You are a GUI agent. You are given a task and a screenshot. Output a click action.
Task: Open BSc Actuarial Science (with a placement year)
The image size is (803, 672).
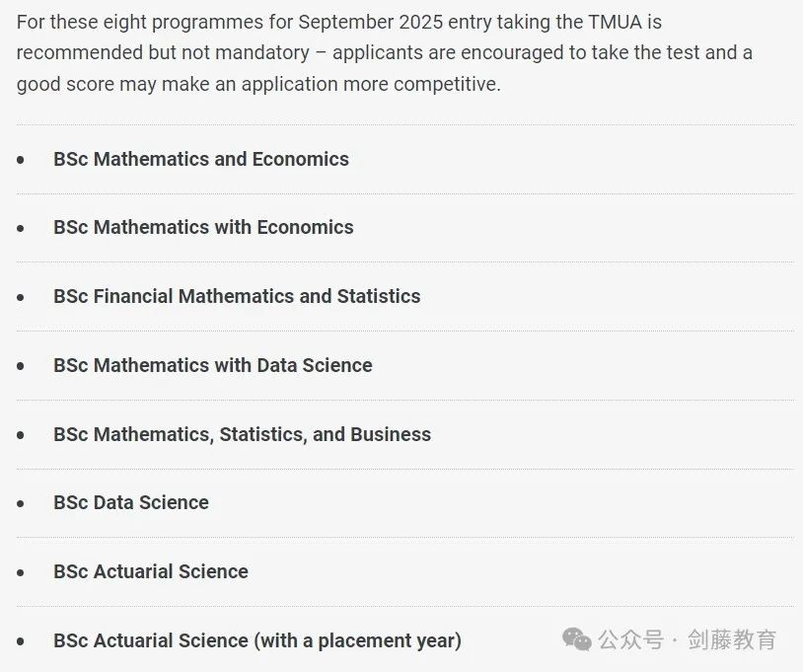click(x=257, y=640)
